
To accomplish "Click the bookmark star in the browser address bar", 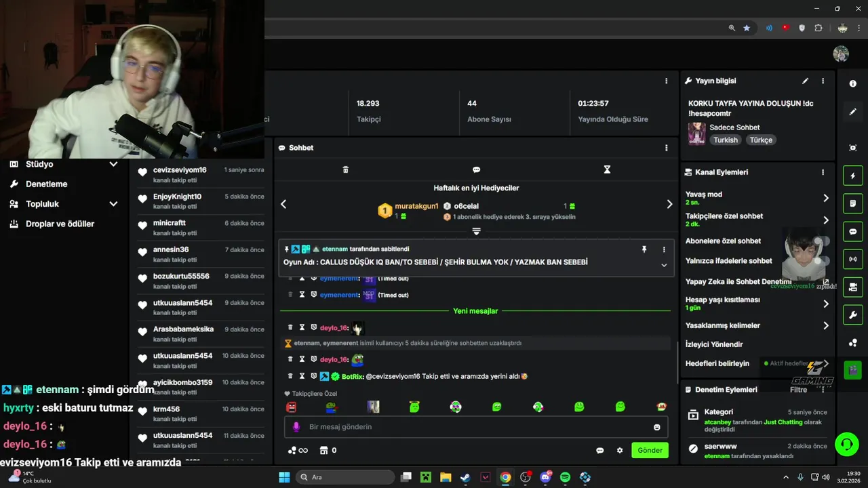I will point(747,28).
